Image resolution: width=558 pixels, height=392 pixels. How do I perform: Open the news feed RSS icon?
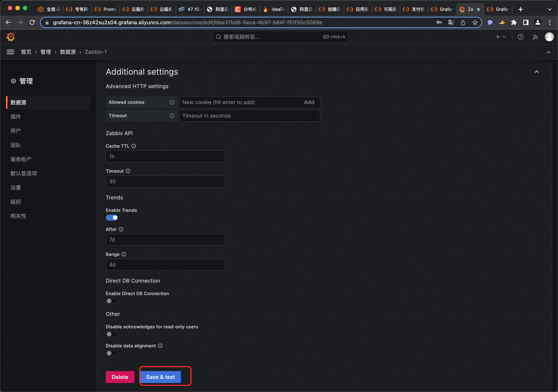pos(535,37)
